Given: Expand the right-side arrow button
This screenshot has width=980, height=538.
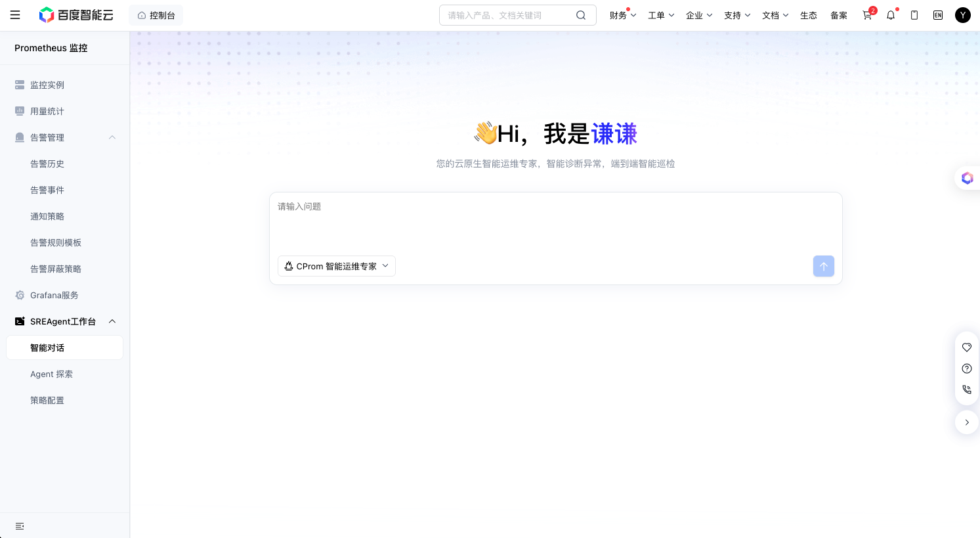Looking at the screenshot, I should pos(967,422).
